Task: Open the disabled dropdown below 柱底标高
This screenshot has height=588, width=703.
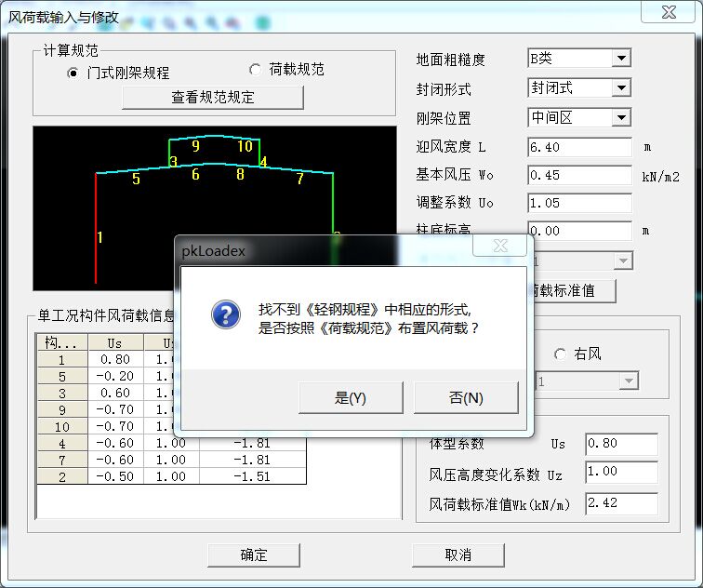Action: (623, 261)
